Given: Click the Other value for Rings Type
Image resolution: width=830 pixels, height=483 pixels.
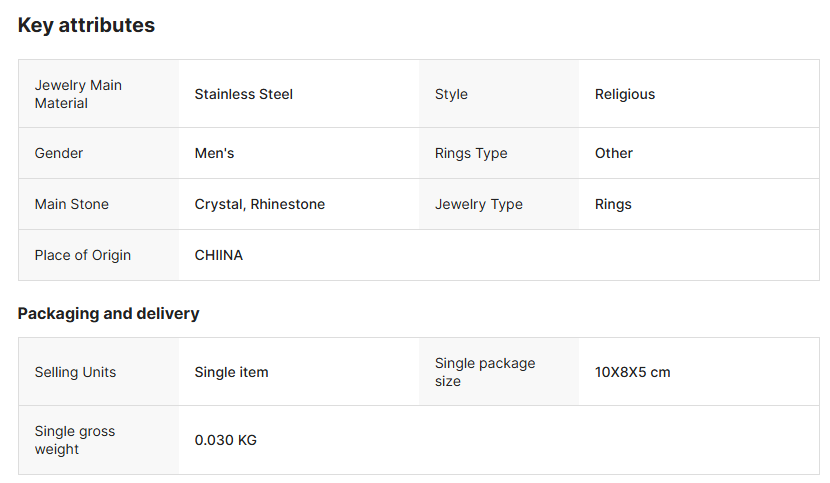Looking at the screenshot, I should point(614,153).
